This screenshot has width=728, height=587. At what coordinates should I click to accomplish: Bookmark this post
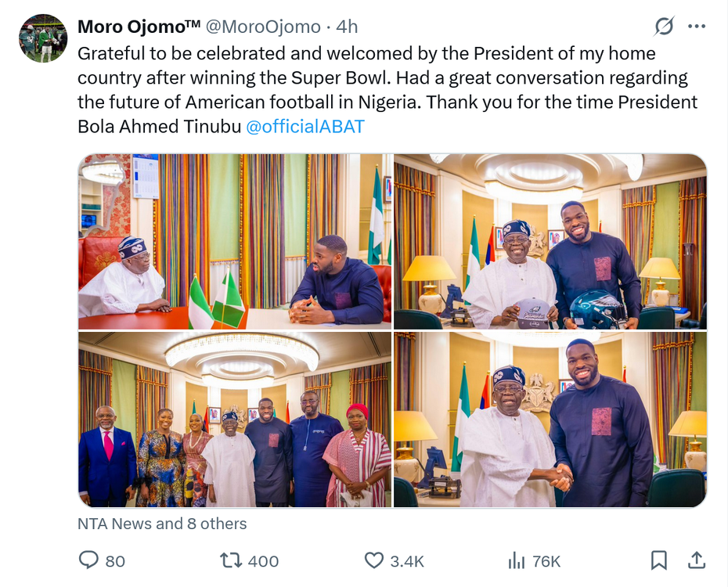pyautogui.click(x=659, y=560)
